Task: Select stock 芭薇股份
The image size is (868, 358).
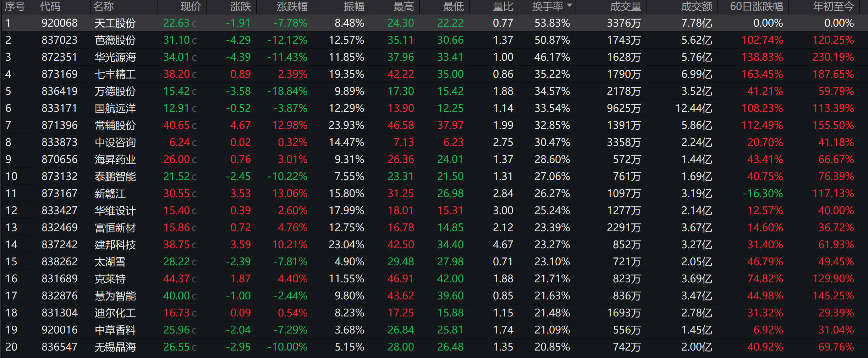Action: (115, 40)
